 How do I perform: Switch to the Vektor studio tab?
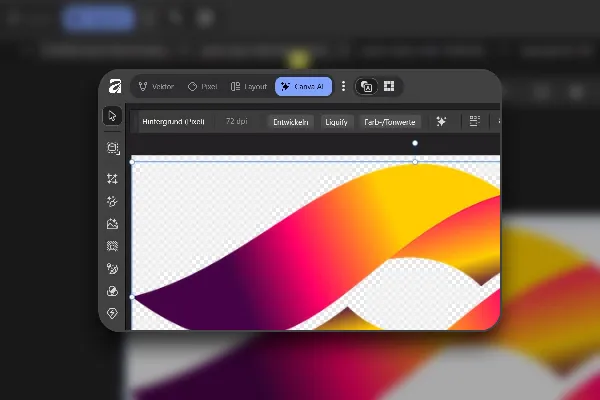(156, 87)
